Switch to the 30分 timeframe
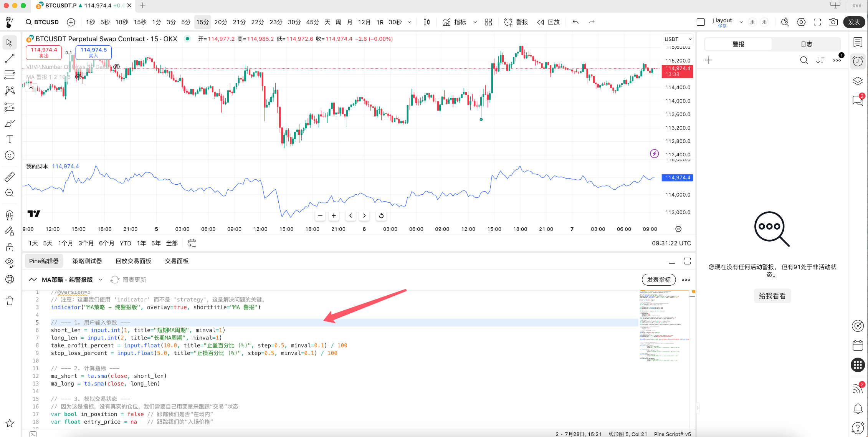 click(294, 22)
